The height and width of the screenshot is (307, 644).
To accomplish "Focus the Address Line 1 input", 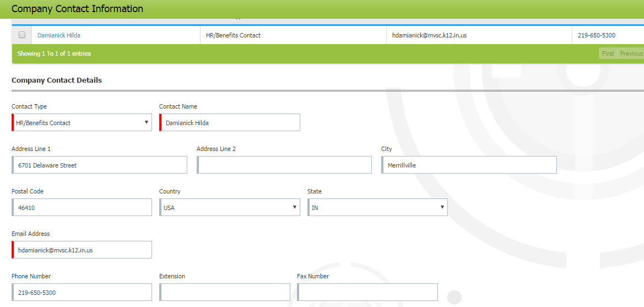I will [100, 165].
